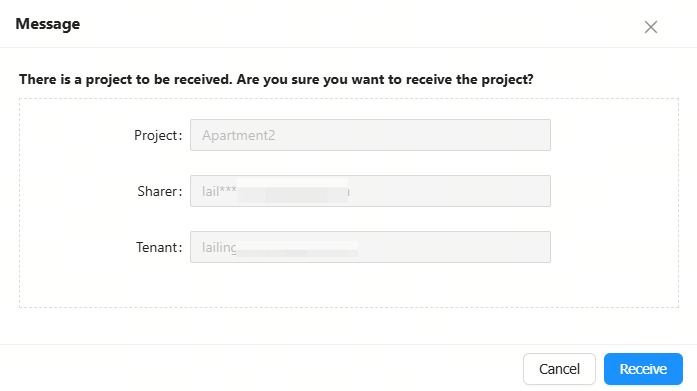Click the 'Sharer:' field label
Viewport: 697px width, 391px height.
160,191
